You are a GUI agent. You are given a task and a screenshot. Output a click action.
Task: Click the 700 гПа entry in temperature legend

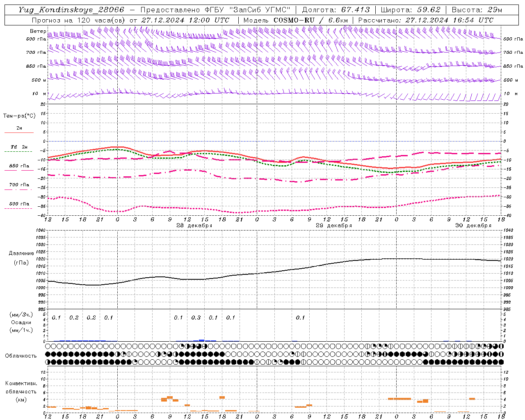(x=19, y=185)
